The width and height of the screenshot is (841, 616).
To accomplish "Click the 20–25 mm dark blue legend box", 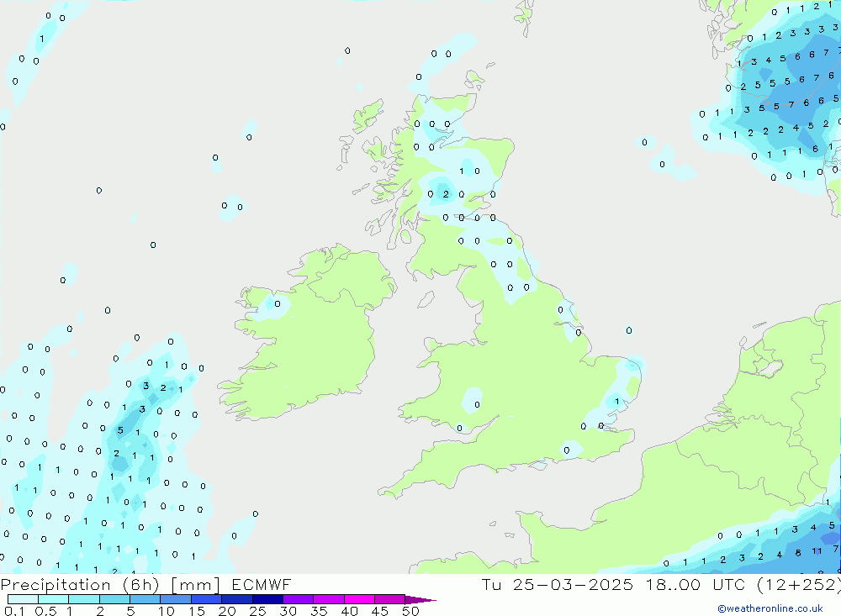I will pos(237,599).
